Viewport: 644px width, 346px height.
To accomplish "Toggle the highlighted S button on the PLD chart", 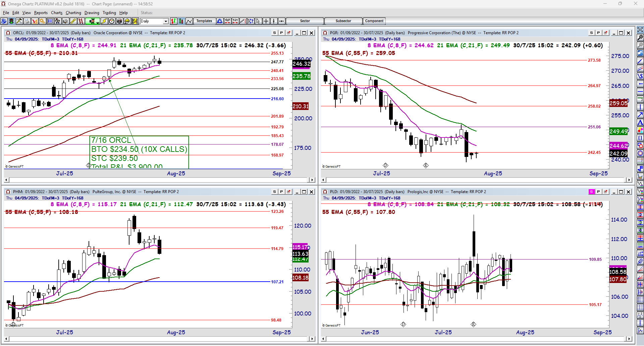I will pyautogui.click(x=592, y=192).
